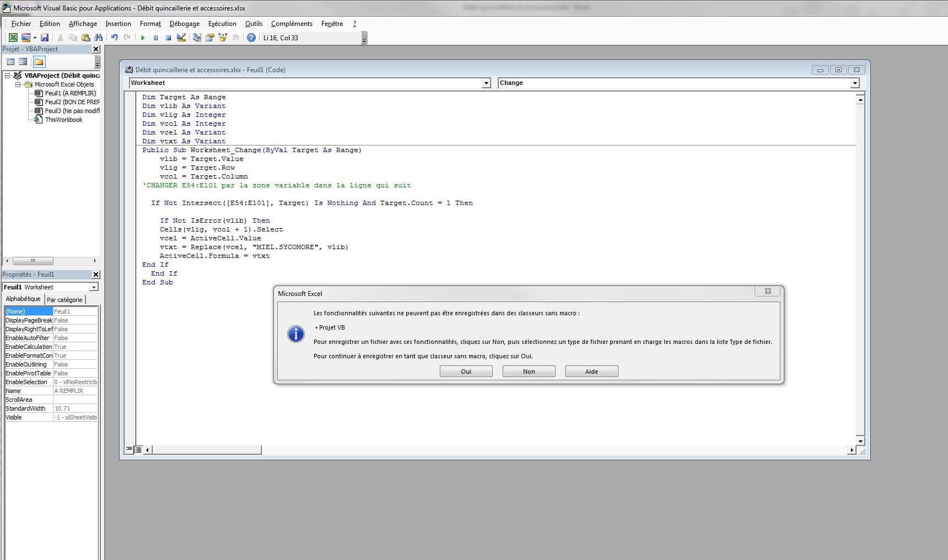Click View Code icon in Project panel
Screen dimensions: 948x560
(x=10, y=62)
